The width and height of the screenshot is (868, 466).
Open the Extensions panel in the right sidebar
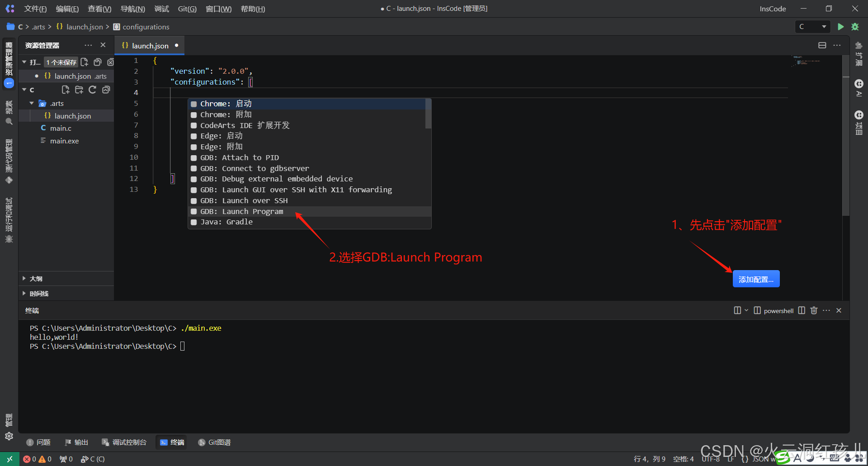click(859, 53)
